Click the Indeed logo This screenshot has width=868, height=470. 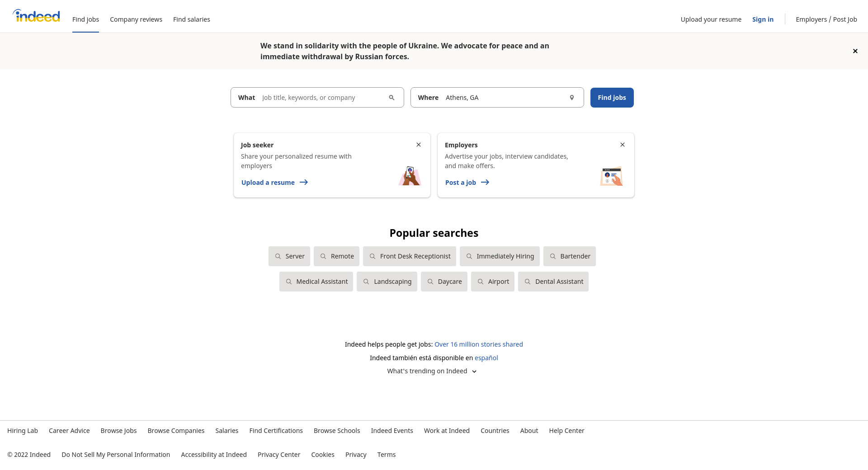click(36, 16)
